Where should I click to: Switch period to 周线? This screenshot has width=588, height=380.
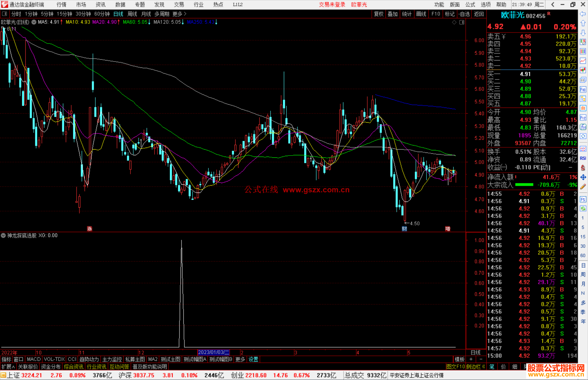(132, 14)
